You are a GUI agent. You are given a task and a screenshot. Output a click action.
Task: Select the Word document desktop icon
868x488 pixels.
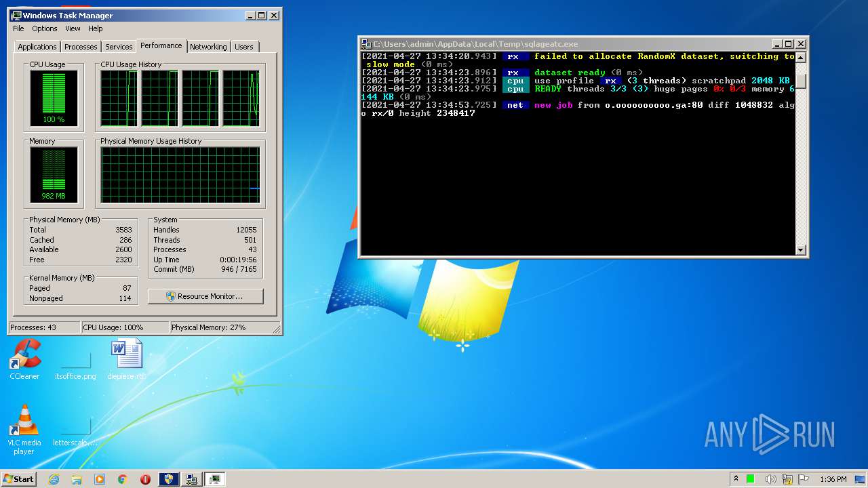click(x=126, y=359)
